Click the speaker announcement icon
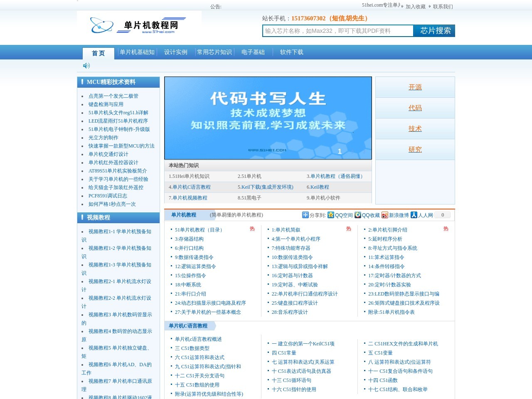 tap(86, 66)
